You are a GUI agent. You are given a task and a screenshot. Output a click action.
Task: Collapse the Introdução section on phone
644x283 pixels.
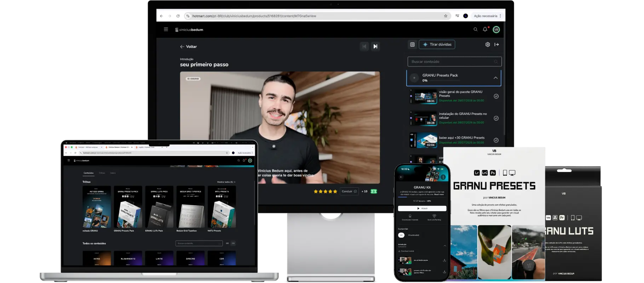pyautogui.click(x=445, y=246)
